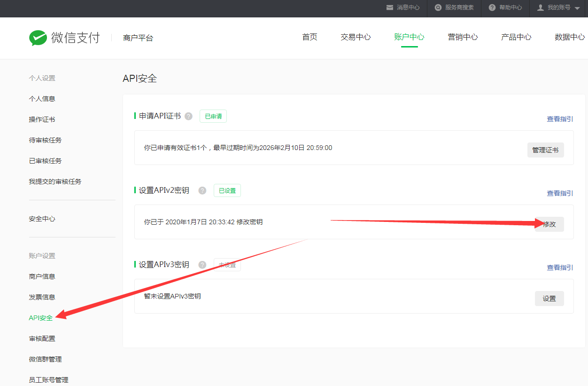Click 服务商搜索 in top bar

point(460,8)
